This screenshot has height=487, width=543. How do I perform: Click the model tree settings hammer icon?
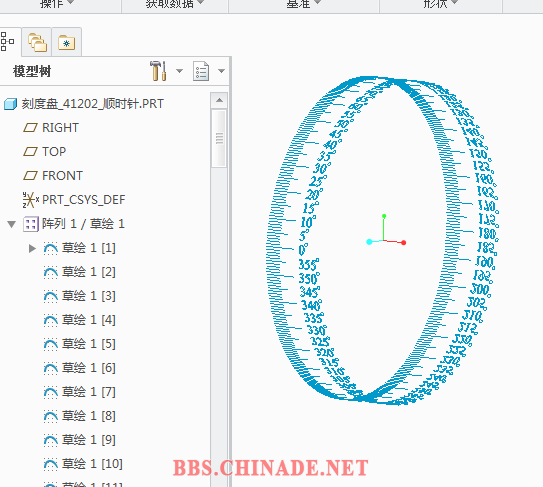point(158,71)
